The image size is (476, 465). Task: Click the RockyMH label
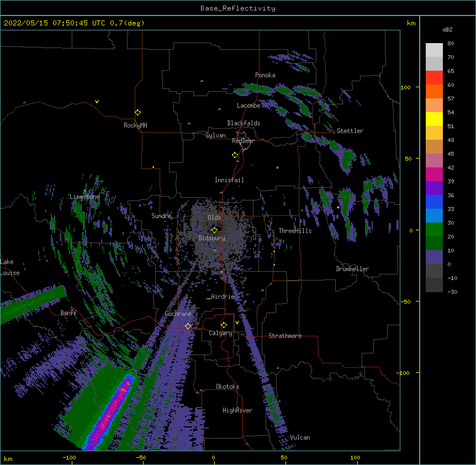[135, 125]
